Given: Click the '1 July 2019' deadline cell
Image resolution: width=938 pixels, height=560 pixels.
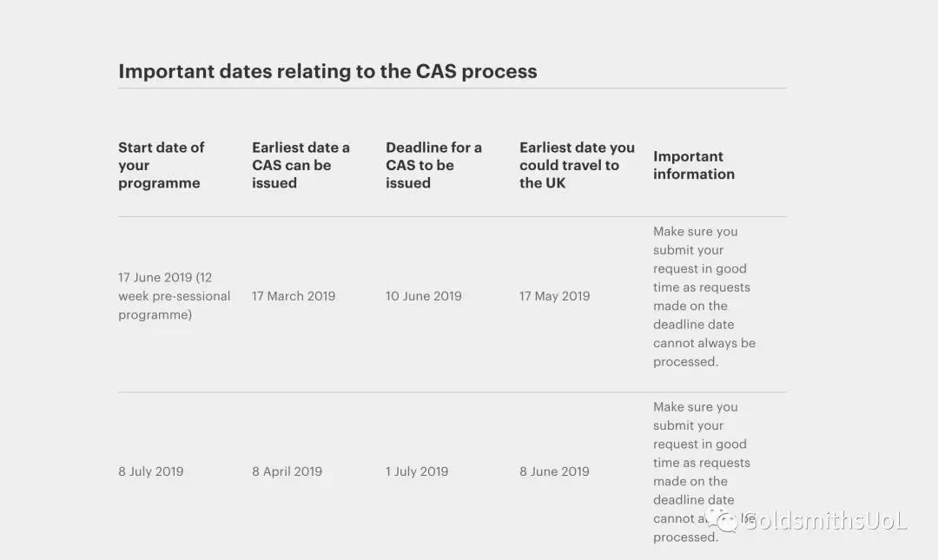Looking at the screenshot, I should pos(417,471).
